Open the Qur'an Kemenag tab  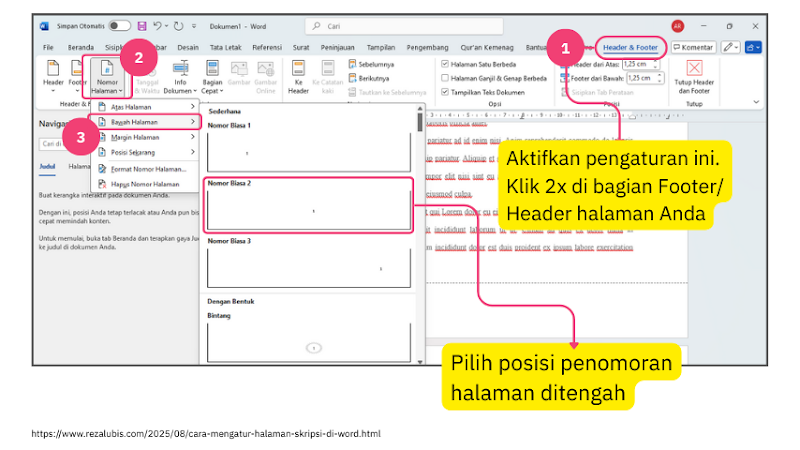point(487,47)
